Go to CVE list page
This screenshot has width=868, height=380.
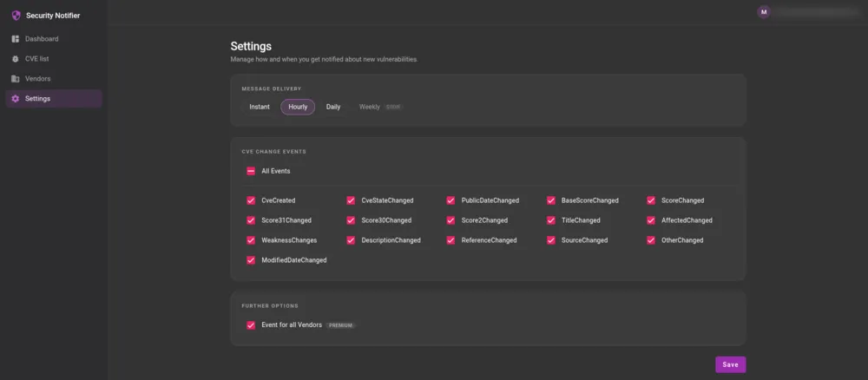point(54,59)
